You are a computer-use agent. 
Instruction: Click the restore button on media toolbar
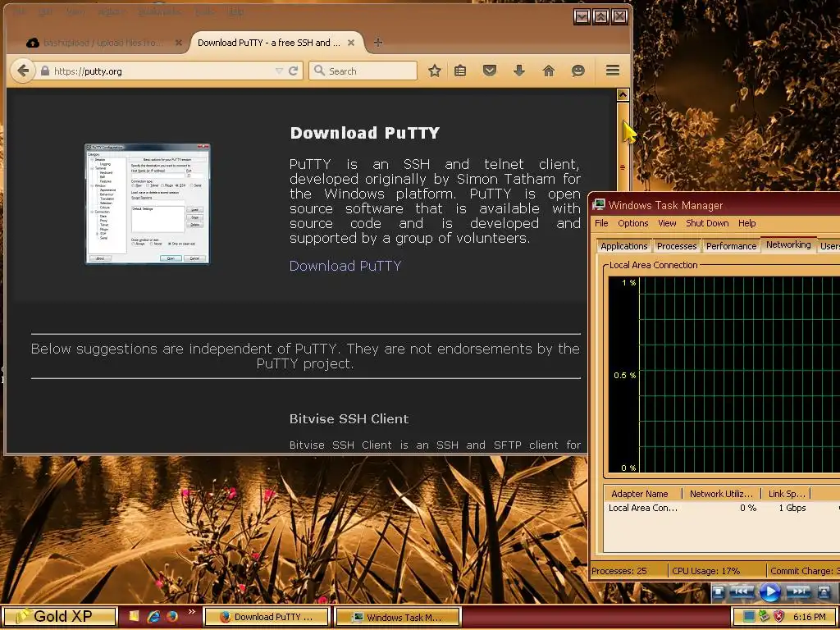(824, 591)
